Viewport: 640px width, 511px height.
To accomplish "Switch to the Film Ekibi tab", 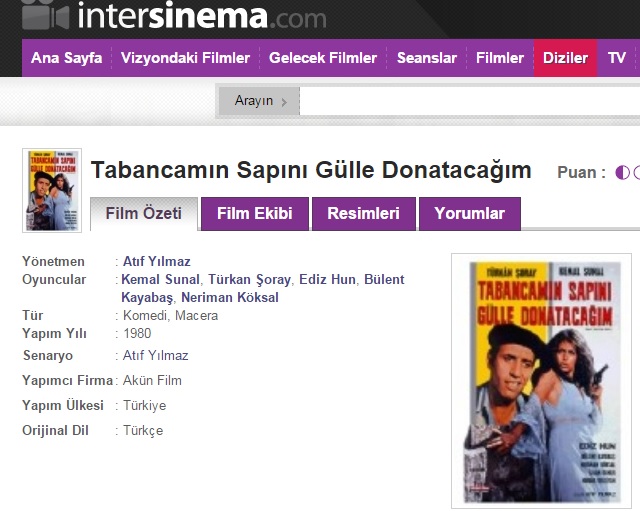I will [x=255, y=213].
